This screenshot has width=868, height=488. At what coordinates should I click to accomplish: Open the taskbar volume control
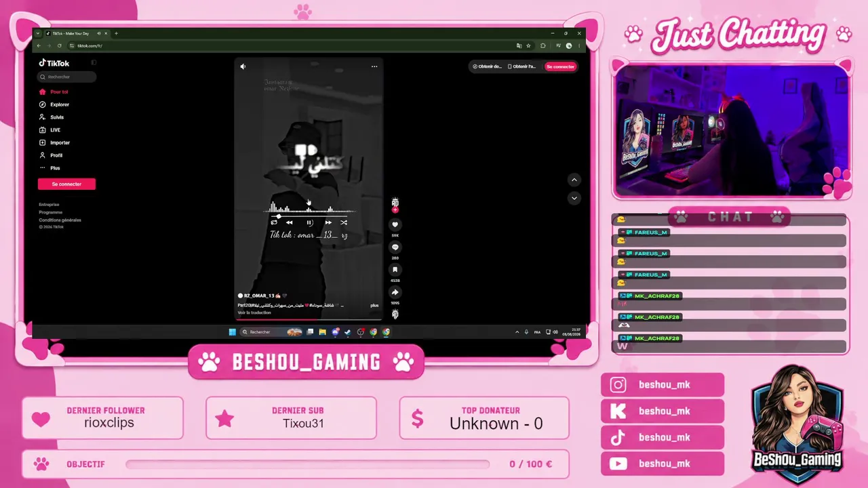click(555, 332)
